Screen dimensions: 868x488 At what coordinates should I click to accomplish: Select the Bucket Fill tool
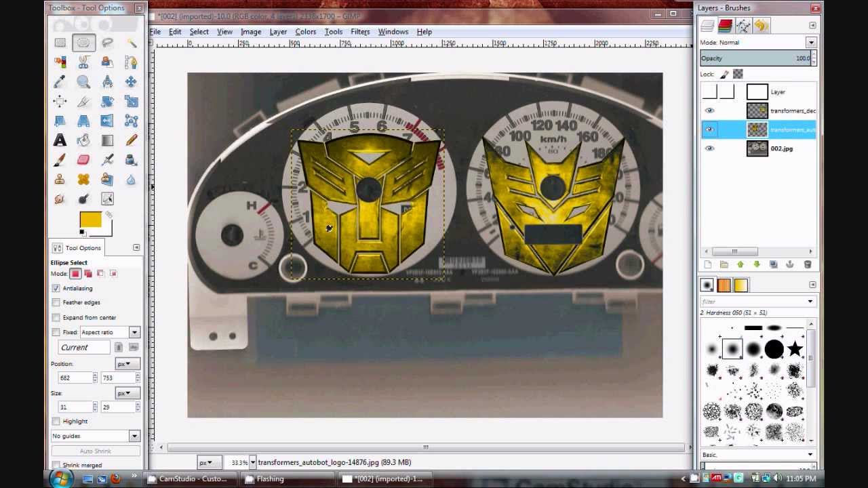[x=83, y=141]
